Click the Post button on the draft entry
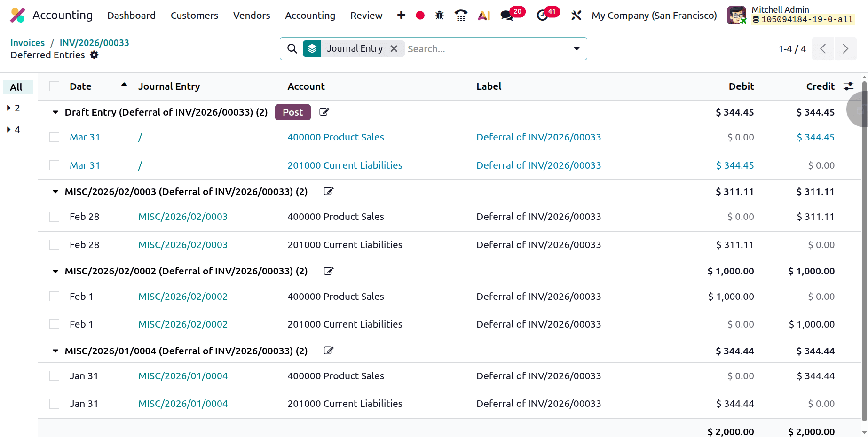Viewport: 868px width, 437px height. (x=292, y=112)
